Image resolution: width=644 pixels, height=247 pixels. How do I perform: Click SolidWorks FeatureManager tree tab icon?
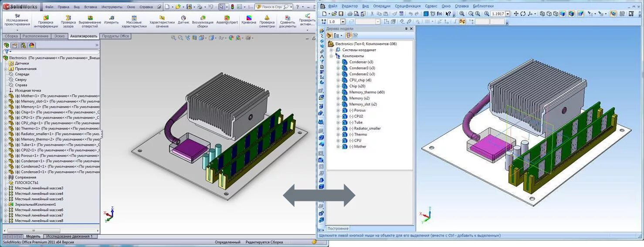click(x=6, y=45)
